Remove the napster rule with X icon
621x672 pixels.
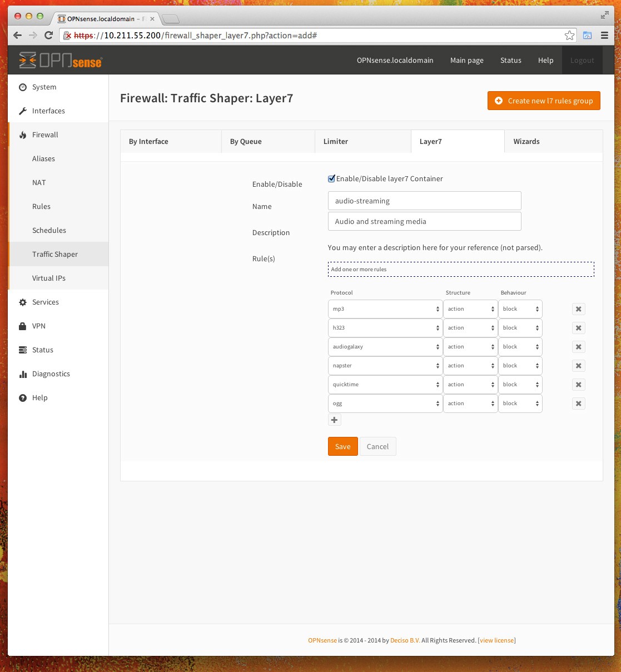tap(578, 366)
